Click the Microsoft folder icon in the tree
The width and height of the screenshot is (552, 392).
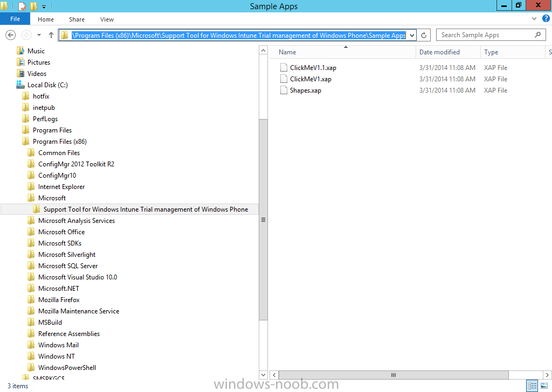click(31, 198)
